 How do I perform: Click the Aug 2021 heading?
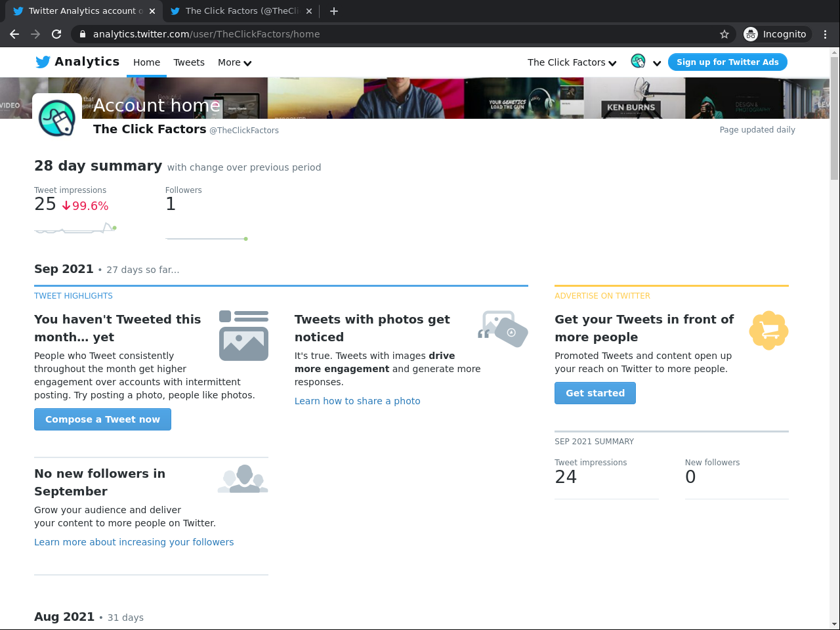64,617
